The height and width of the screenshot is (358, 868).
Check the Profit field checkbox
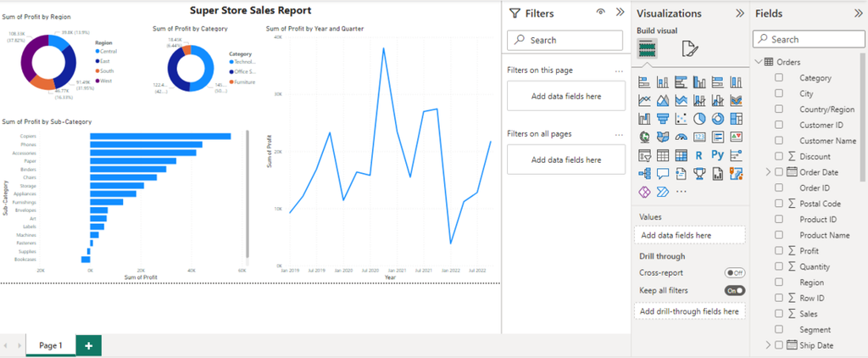[x=778, y=251]
